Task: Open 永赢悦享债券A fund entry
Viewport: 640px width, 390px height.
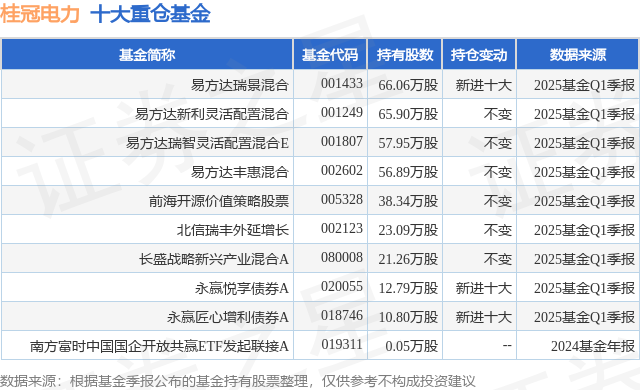Action: click(242, 288)
